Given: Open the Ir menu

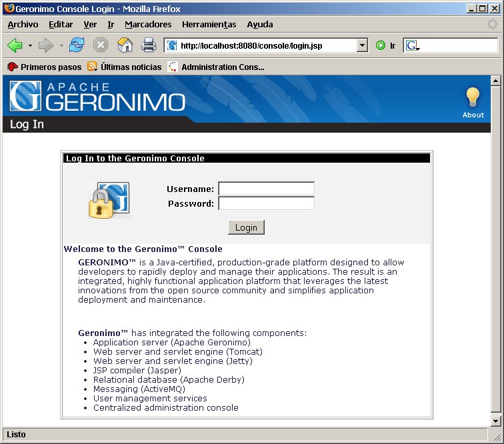Looking at the screenshot, I should (x=111, y=25).
